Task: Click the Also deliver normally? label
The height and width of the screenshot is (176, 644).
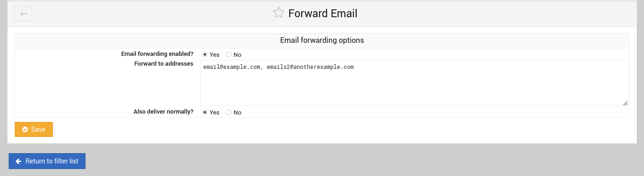Action: pos(163,112)
